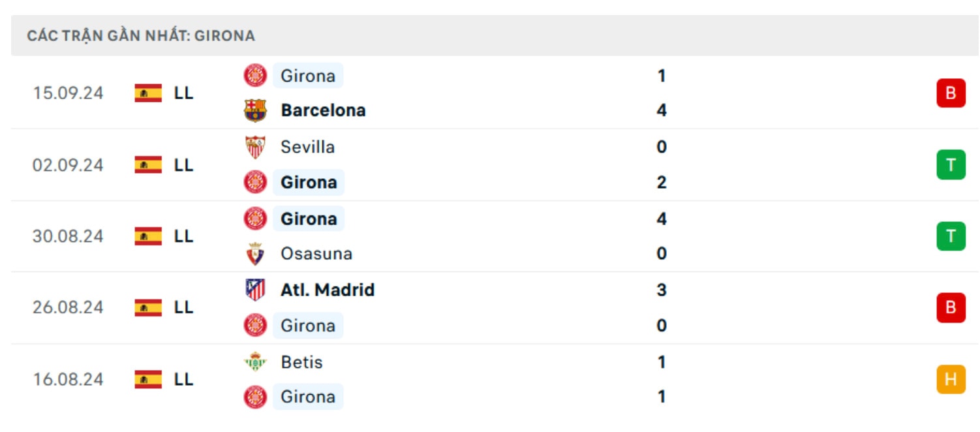
Task: Click the Osasuna club crest icon
Action: (255, 254)
